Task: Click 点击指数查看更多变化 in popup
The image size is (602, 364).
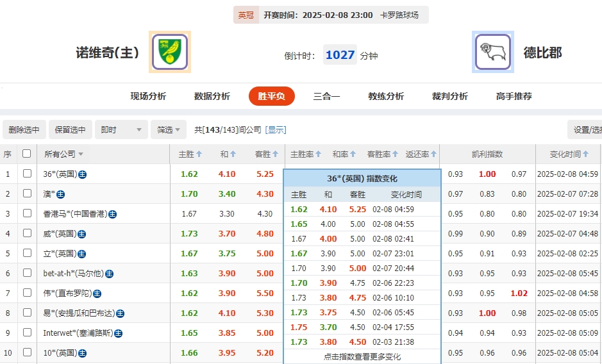Action: 362,356
